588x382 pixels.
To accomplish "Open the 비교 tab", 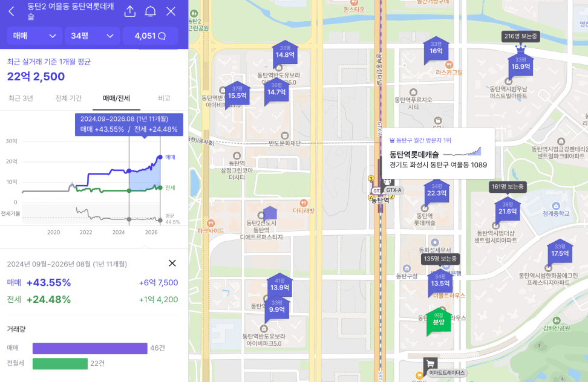I will click(x=165, y=98).
